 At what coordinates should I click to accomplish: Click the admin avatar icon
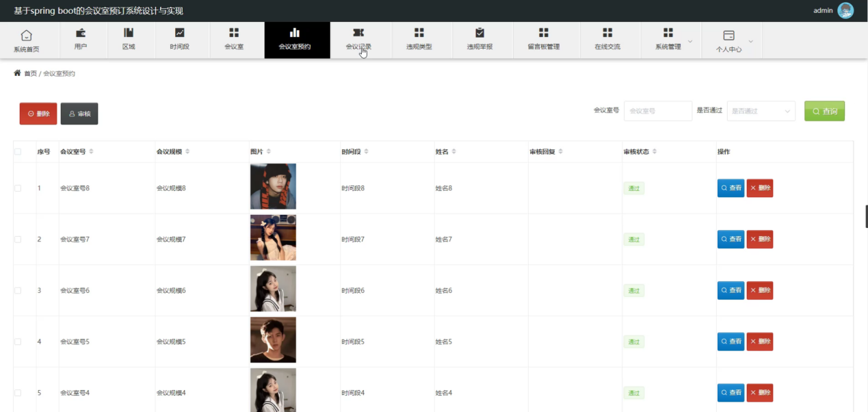(845, 10)
